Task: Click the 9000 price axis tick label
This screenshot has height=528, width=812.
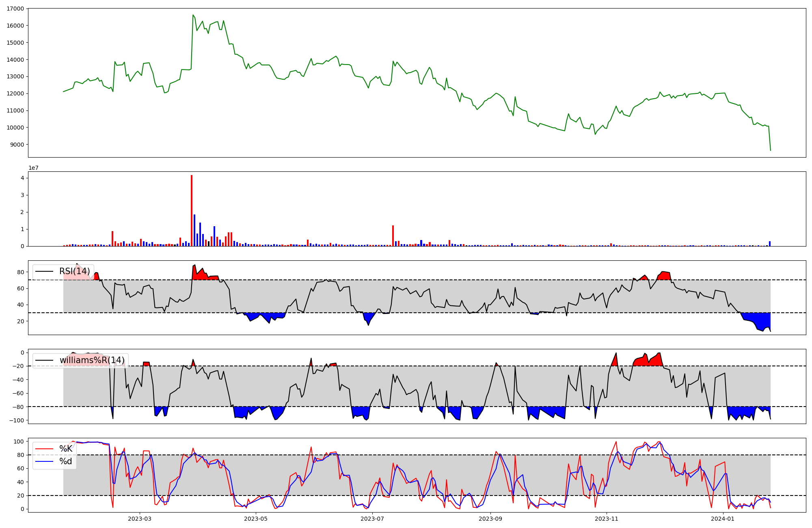Action: click(17, 145)
